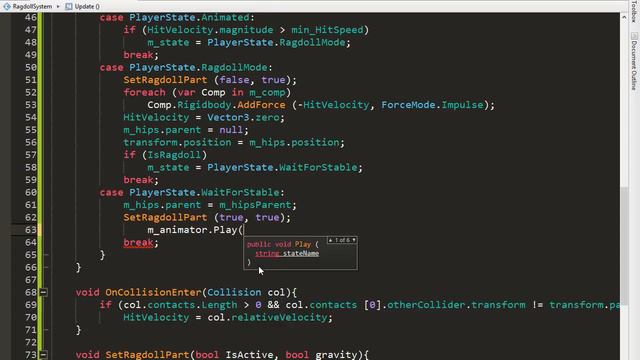Click 'ForceMode.Impulse' on line 53

[432, 105]
